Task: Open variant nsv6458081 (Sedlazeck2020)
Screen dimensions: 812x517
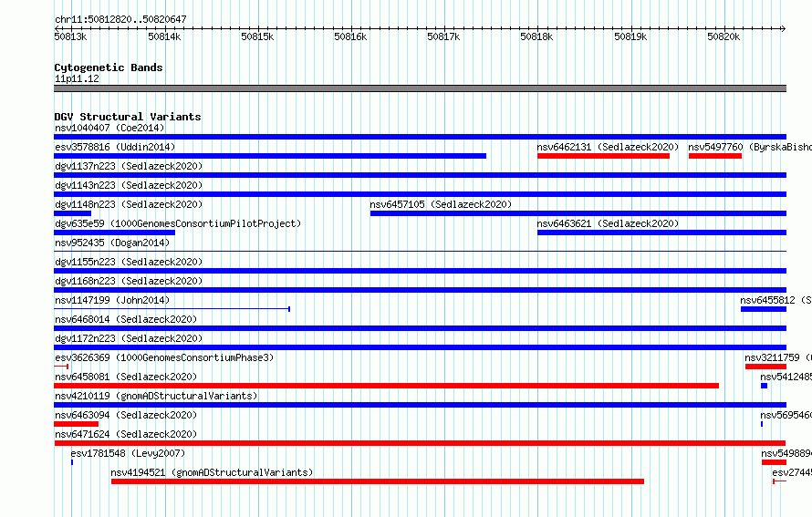Action: point(386,386)
